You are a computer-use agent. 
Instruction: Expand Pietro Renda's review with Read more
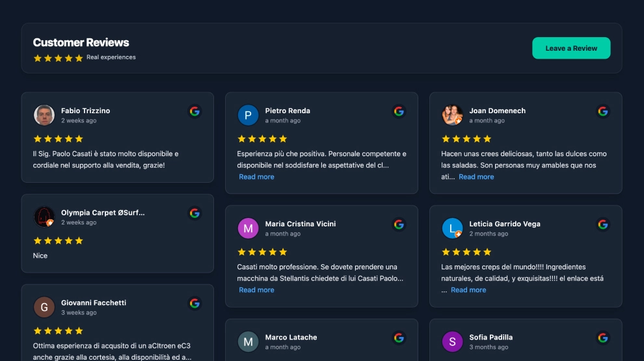point(256,177)
